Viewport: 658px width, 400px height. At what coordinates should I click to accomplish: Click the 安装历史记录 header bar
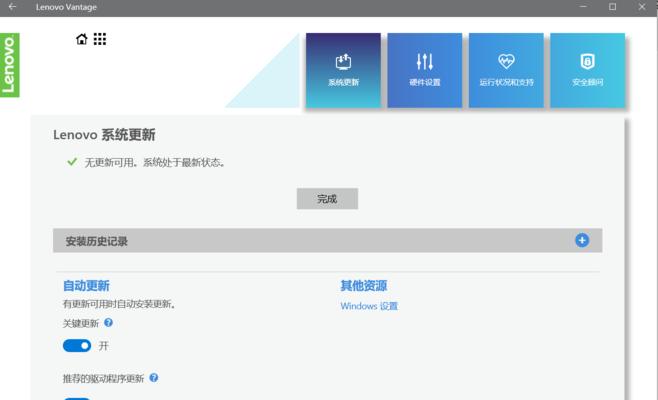pyautogui.click(x=327, y=241)
